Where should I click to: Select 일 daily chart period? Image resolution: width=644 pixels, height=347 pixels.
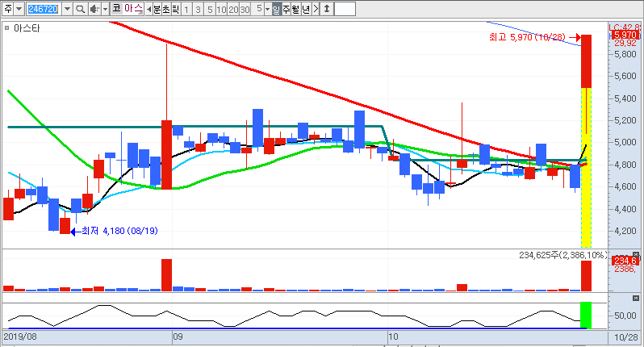coord(276,9)
